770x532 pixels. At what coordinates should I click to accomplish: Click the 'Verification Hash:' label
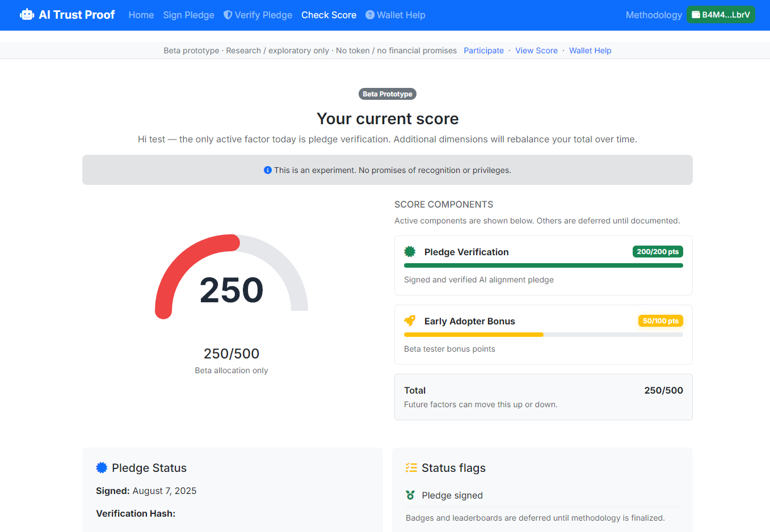(136, 513)
